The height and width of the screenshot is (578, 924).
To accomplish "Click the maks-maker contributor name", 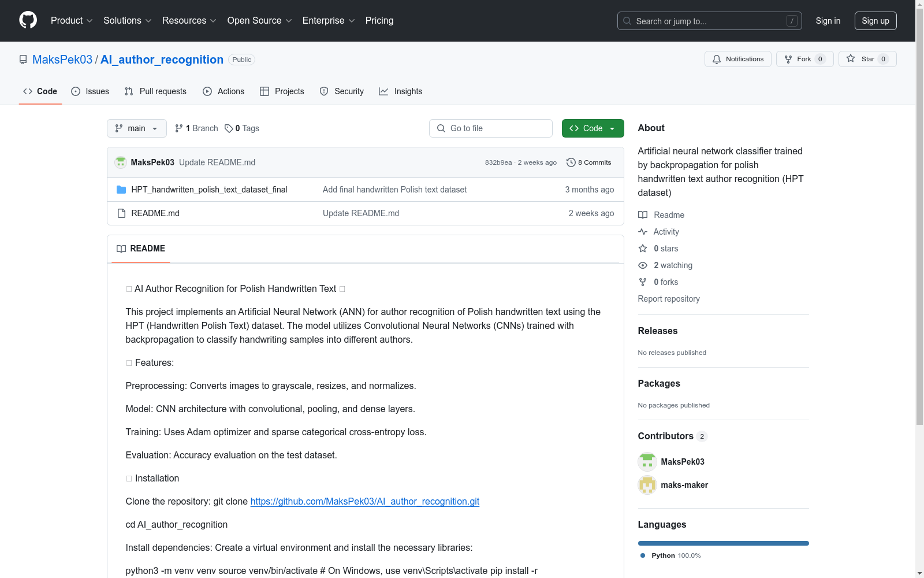I will pyautogui.click(x=684, y=485).
